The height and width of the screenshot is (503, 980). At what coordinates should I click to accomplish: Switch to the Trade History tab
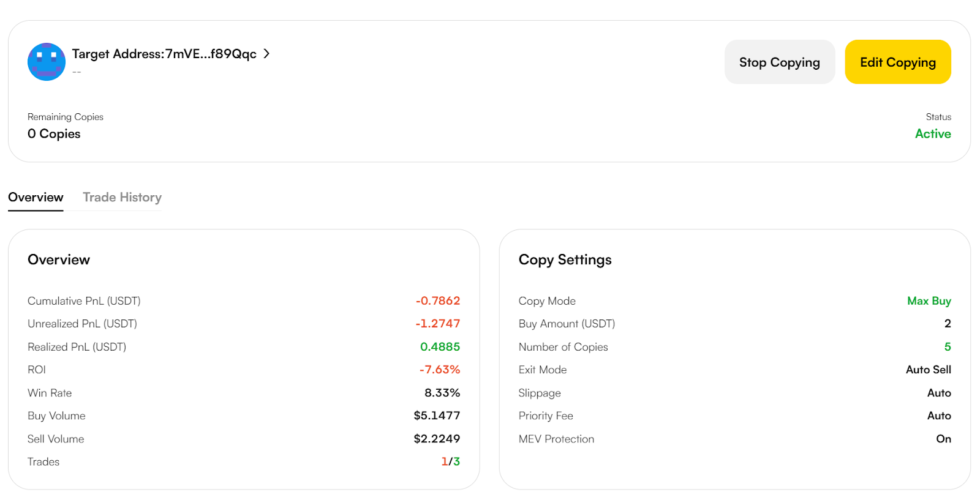pos(122,197)
